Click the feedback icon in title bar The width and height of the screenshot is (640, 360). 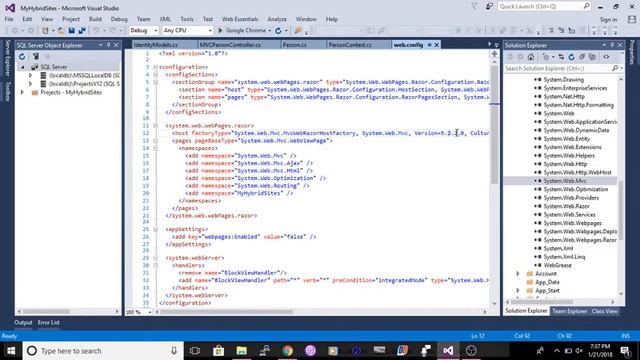pos(489,6)
